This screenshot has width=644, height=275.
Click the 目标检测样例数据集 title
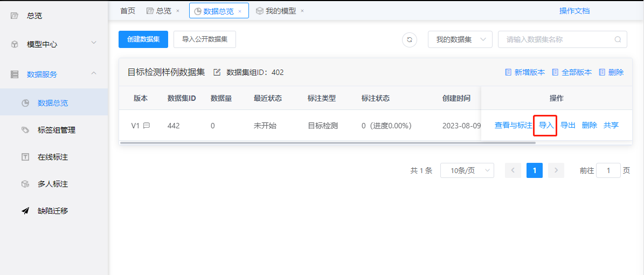[x=167, y=72]
